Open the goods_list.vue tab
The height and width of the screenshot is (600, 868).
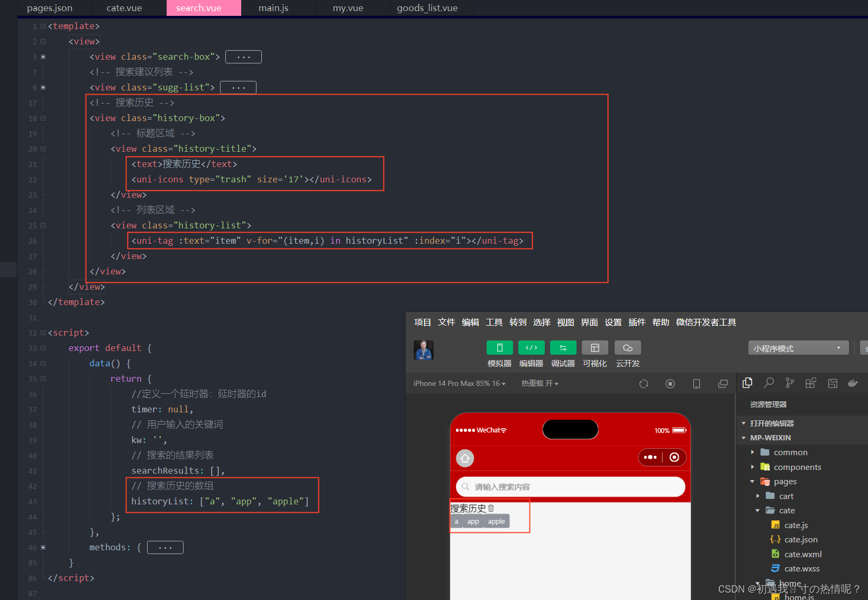(427, 8)
